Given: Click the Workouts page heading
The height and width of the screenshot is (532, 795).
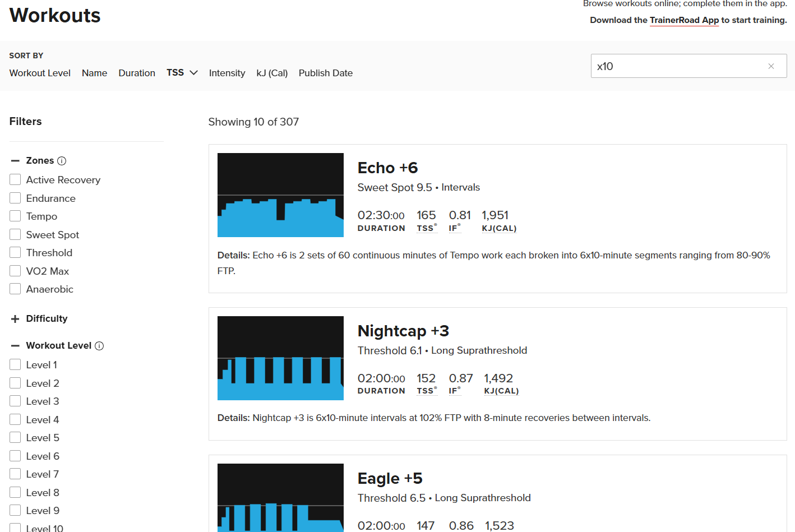Looking at the screenshot, I should coord(55,16).
